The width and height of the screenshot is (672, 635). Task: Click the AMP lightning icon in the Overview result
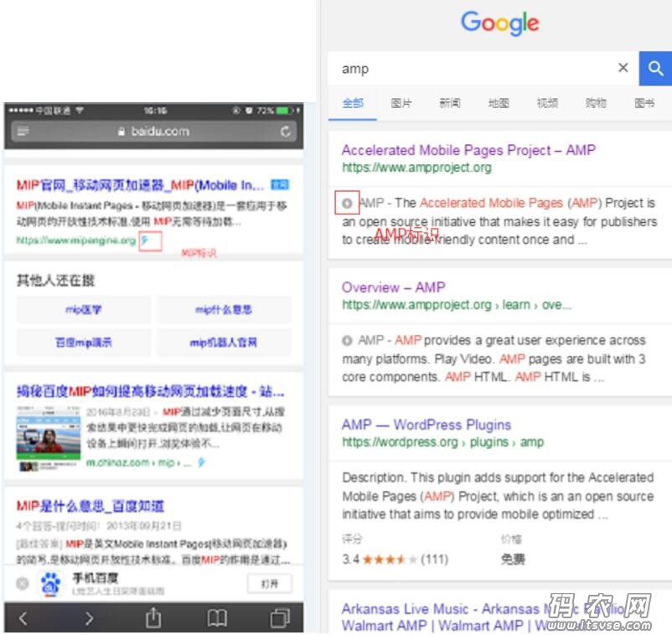pyautogui.click(x=347, y=340)
